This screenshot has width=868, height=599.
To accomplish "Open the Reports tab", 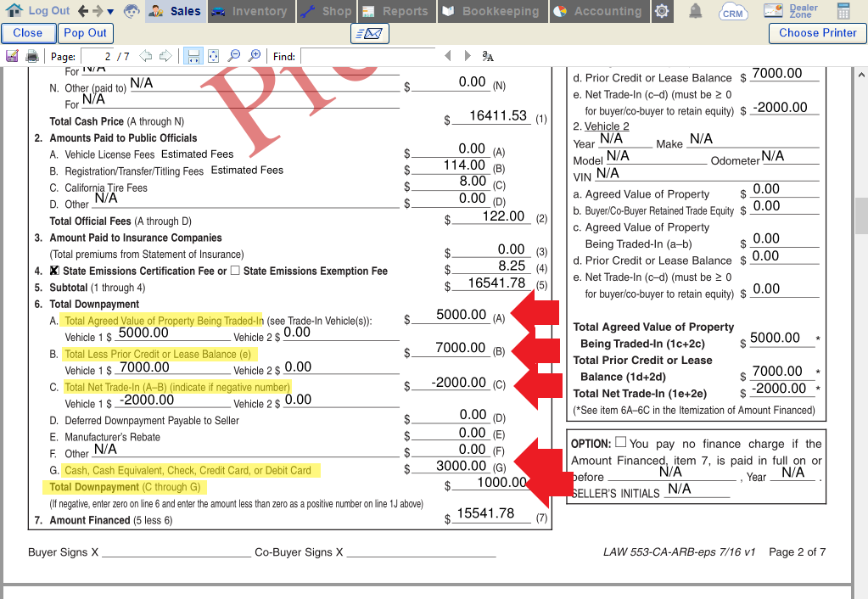I will tap(397, 11).
